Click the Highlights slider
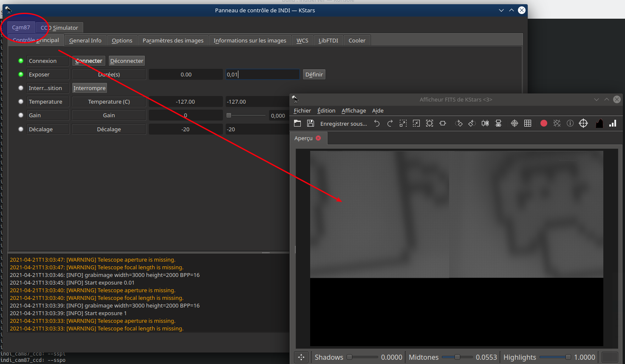625x364 pixels. click(x=555, y=357)
